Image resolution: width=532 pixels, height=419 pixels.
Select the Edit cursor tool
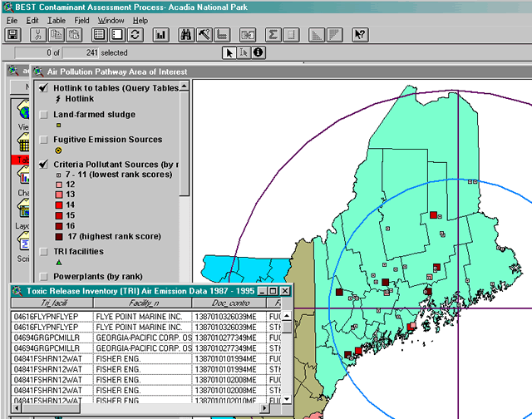(244, 53)
